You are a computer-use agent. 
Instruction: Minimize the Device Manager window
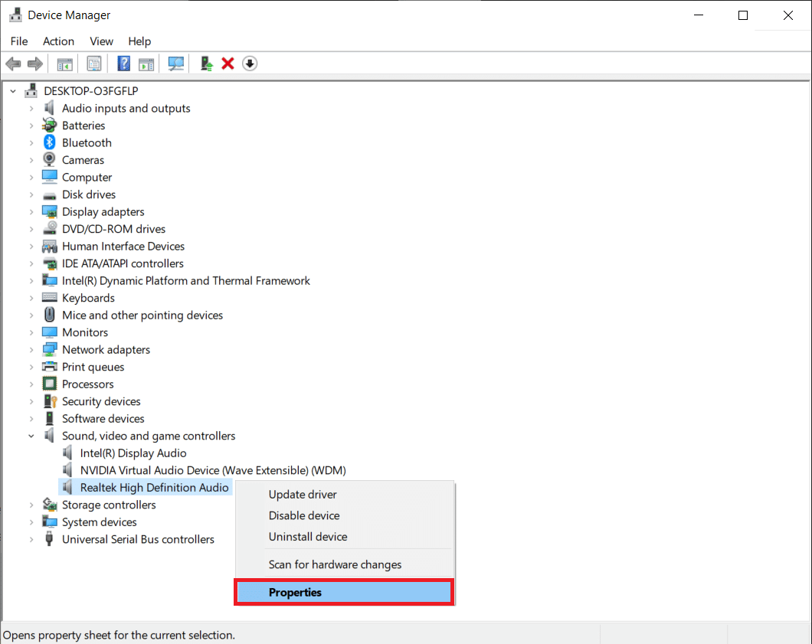(x=698, y=15)
